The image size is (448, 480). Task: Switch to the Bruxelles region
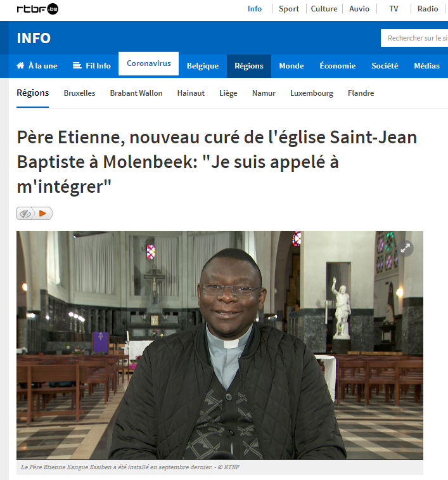(x=80, y=93)
